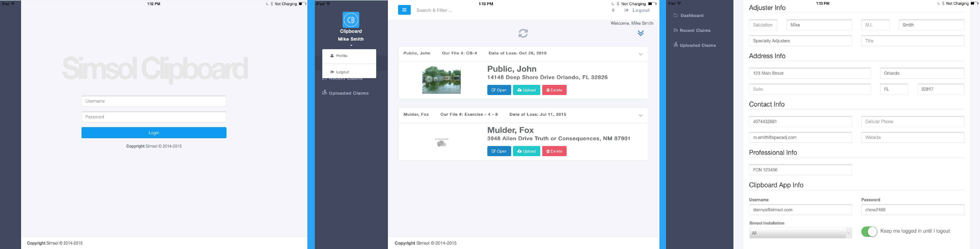
Task: Click the sort arrows icon beside Logout
Action: (x=613, y=10)
